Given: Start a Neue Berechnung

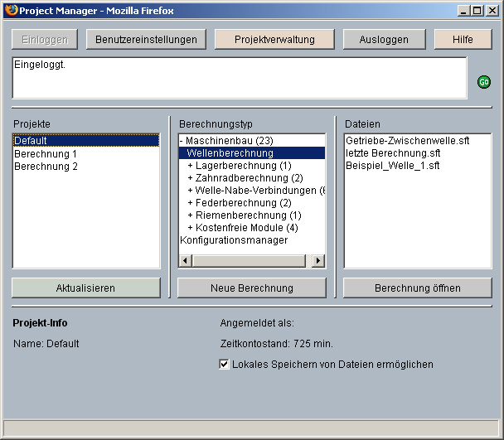Looking at the screenshot, I should point(251,288).
